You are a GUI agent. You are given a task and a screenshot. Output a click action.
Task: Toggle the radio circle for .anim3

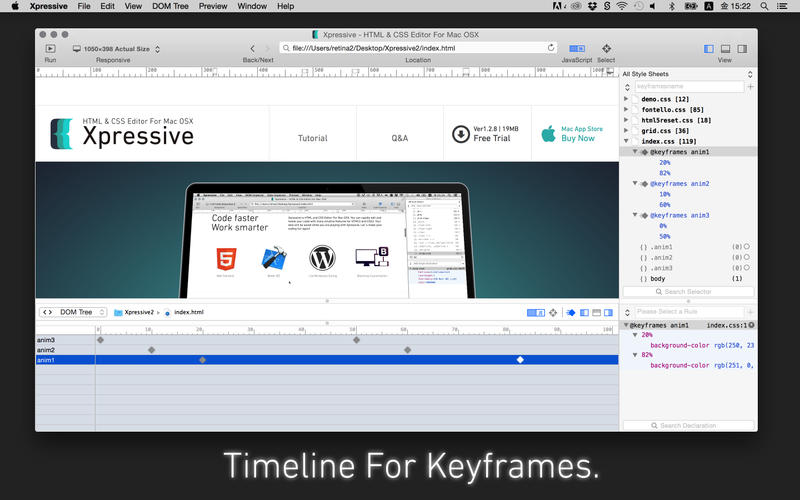(747, 267)
